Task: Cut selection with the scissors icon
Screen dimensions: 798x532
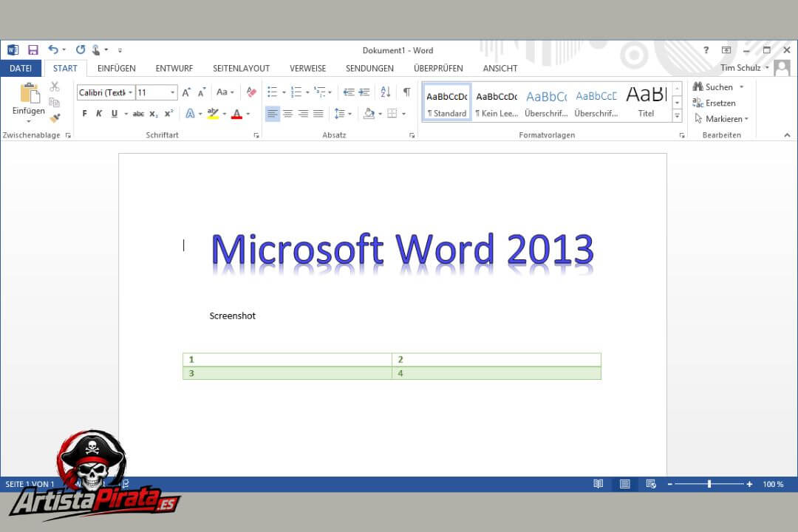Action: 55,86
